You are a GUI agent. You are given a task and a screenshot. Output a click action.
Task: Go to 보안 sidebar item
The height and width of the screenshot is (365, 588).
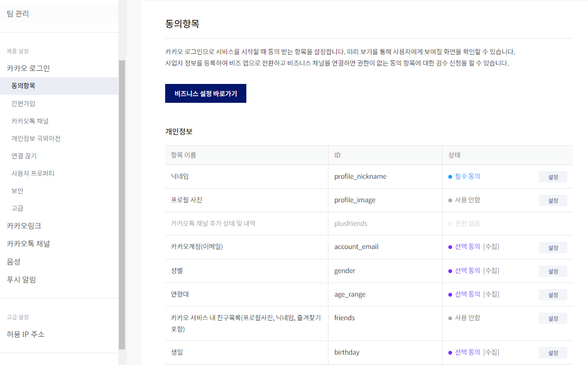click(x=17, y=191)
